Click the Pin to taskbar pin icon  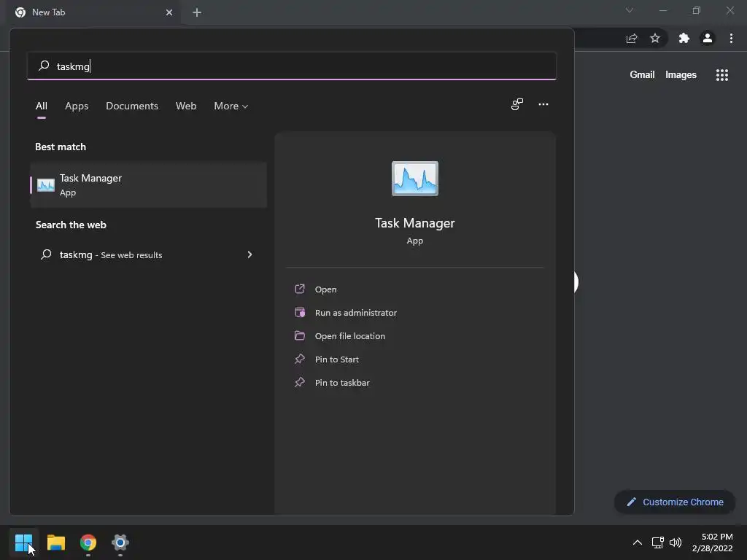point(300,382)
